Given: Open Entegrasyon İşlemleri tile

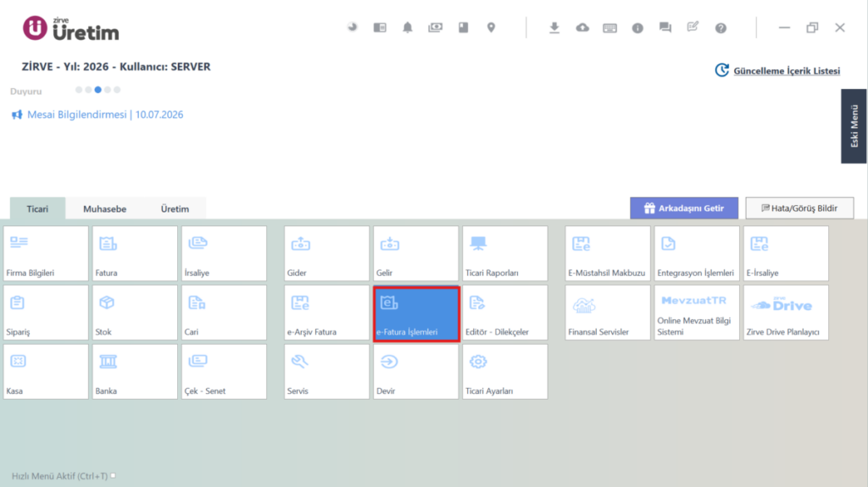Looking at the screenshot, I should 697,253.
